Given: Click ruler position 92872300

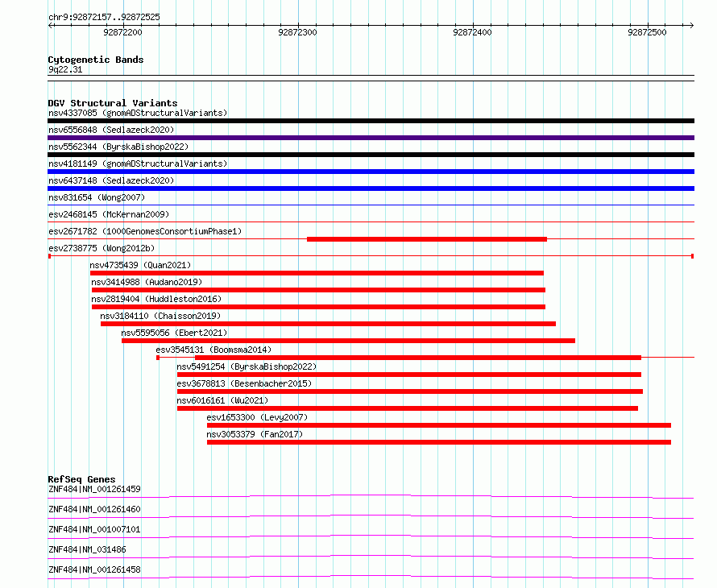Looking at the screenshot, I should [297, 32].
